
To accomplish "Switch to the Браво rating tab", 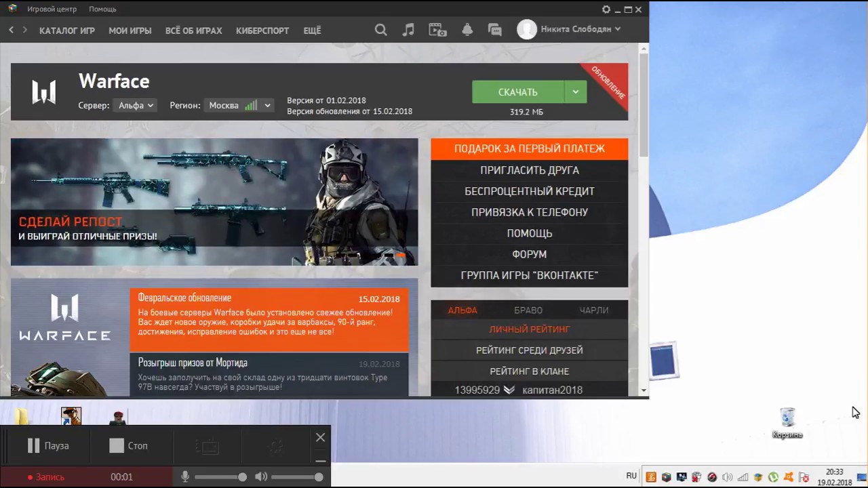I will (x=528, y=310).
